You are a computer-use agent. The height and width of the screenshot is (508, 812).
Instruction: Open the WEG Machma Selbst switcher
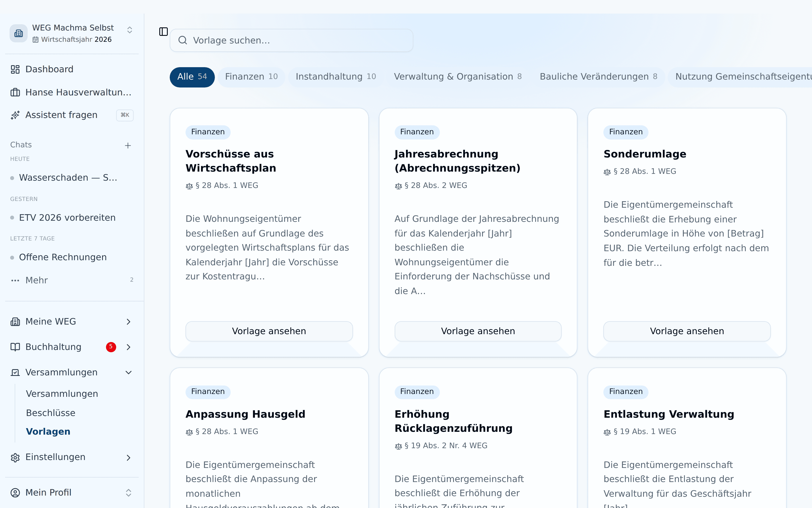[x=72, y=33]
